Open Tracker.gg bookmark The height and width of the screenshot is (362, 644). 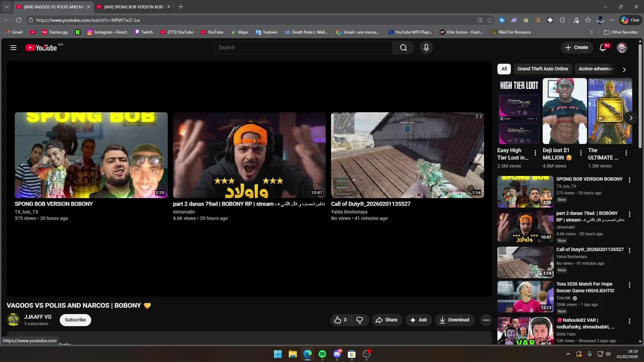pos(54,32)
